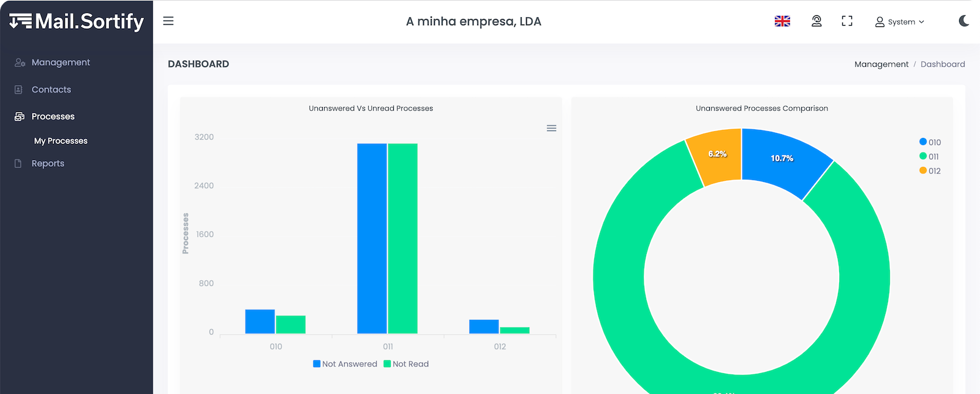Click the Management breadcrumb link
This screenshot has height=394, width=980.
[x=881, y=64]
